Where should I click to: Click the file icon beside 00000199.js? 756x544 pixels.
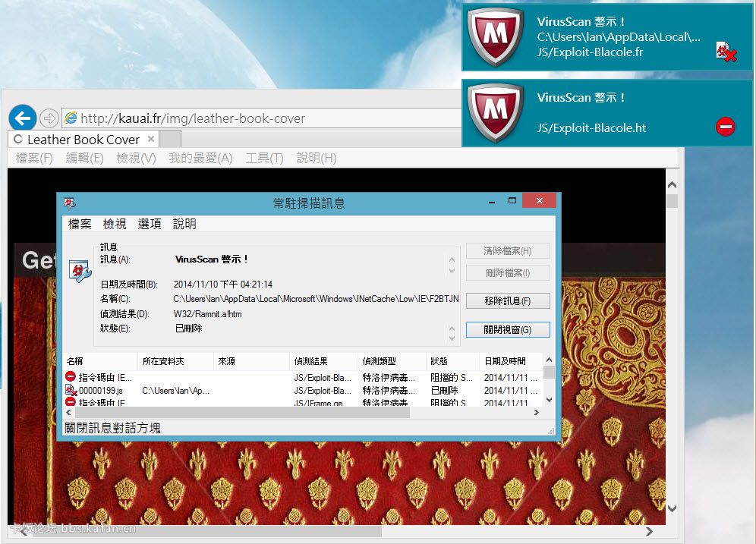[x=71, y=390]
